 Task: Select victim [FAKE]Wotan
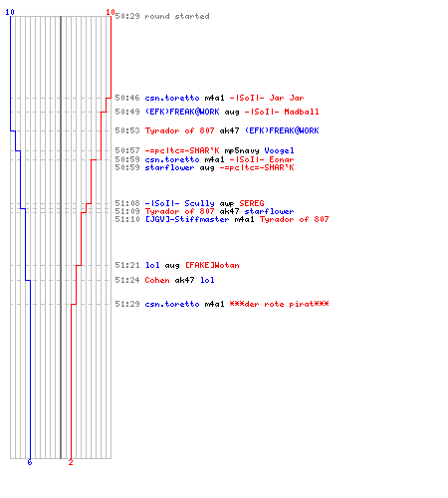pyautogui.click(x=212, y=265)
